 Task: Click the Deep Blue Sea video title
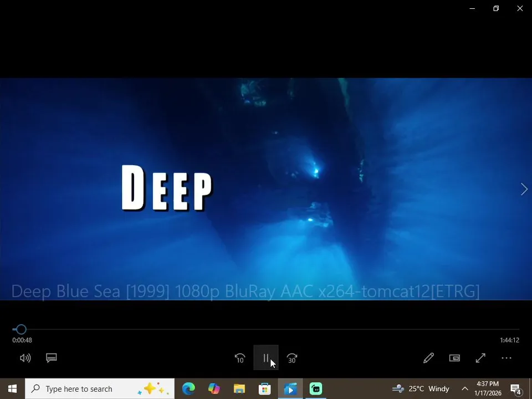(245, 291)
